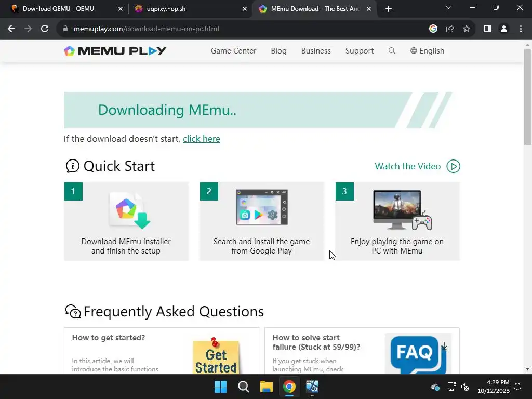Open the site search magnifier icon

tap(392, 51)
